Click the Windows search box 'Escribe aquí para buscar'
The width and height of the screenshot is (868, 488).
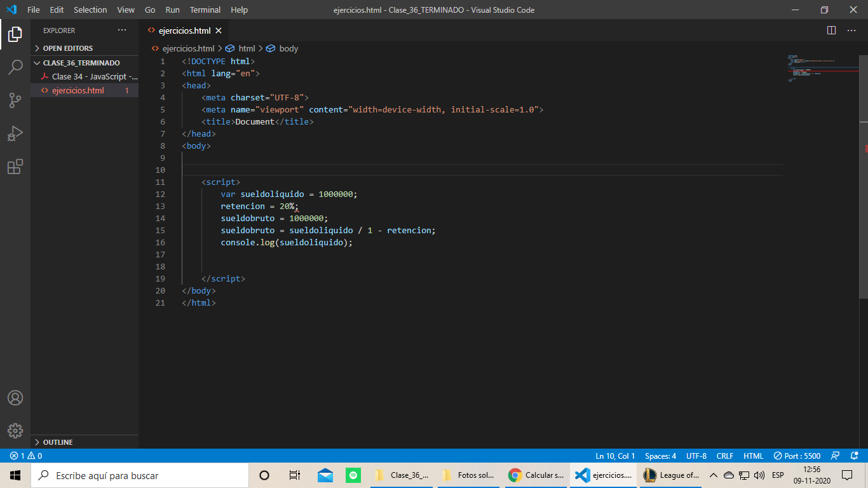140,475
